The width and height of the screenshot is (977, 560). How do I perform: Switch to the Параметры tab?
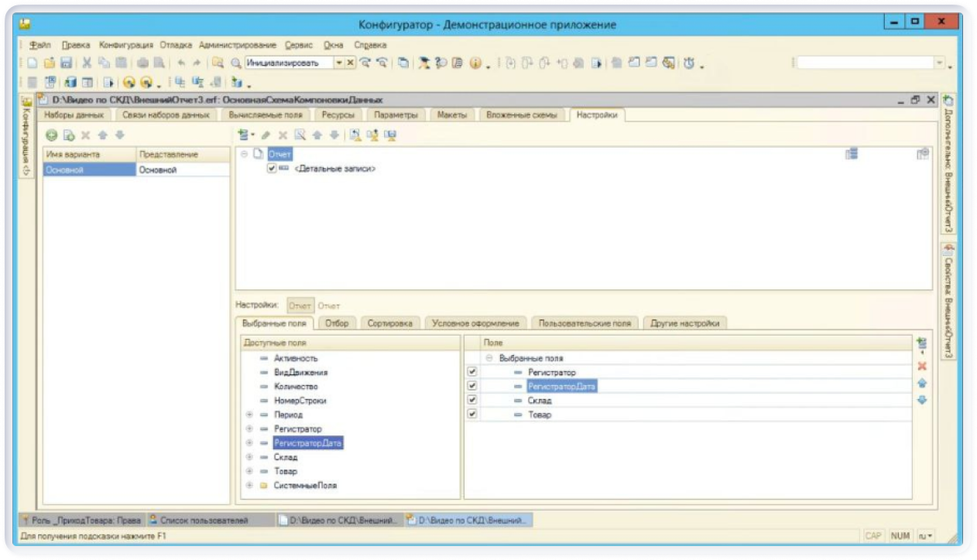click(x=396, y=115)
